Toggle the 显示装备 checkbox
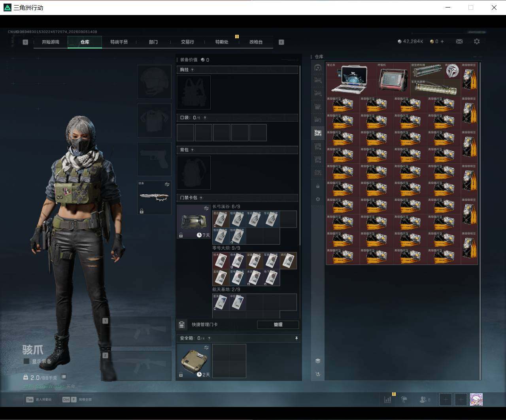Image resolution: width=506 pixels, height=420 pixels. tap(26, 361)
